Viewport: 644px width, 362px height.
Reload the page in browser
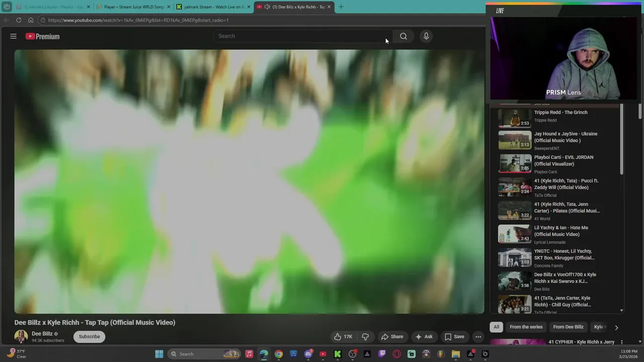tap(19, 20)
